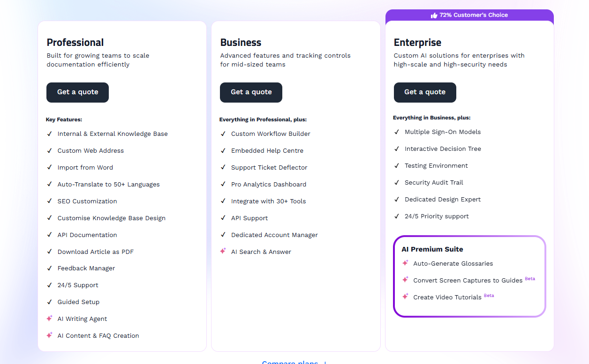Click the Integrate with 30+ Tools feature
This screenshot has width=589, height=364.
tap(268, 201)
